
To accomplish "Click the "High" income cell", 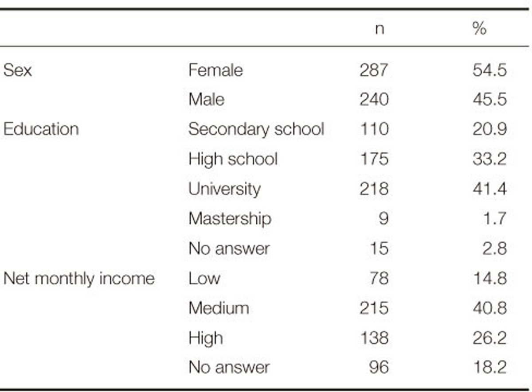I will click(x=205, y=338).
